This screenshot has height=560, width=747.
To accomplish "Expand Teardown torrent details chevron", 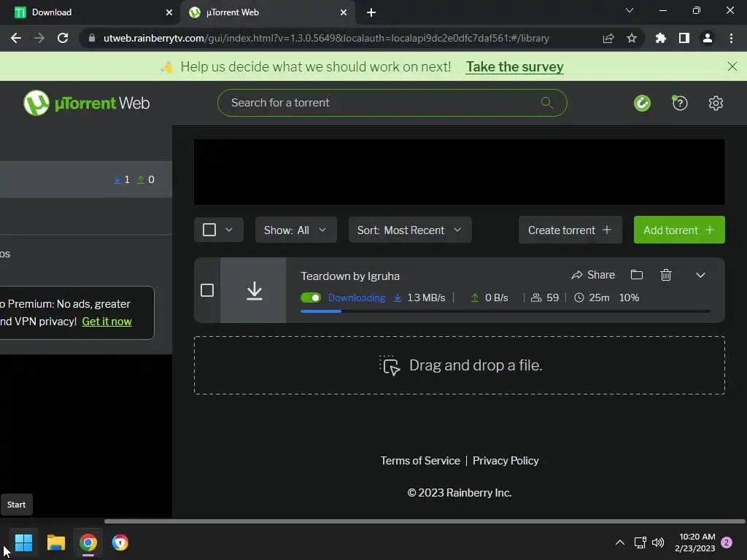I will (x=700, y=275).
